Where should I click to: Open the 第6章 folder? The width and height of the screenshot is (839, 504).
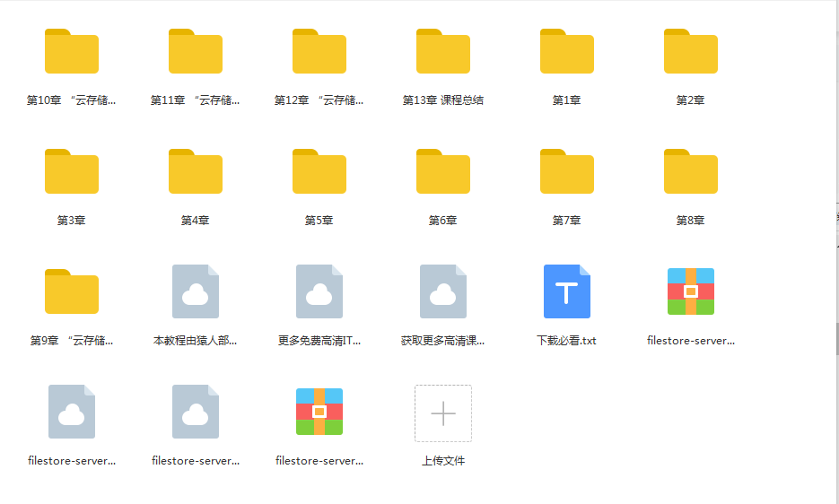coord(443,172)
